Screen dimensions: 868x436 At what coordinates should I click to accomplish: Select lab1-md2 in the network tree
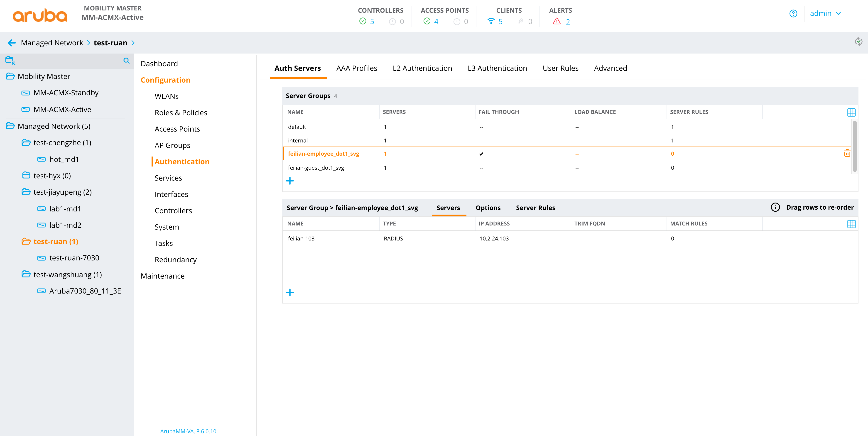[65, 225]
